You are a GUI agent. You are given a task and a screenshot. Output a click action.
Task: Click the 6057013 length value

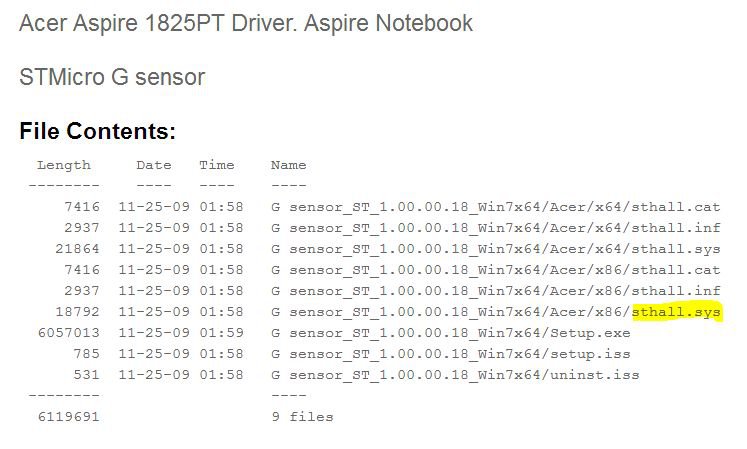click(x=69, y=333)
